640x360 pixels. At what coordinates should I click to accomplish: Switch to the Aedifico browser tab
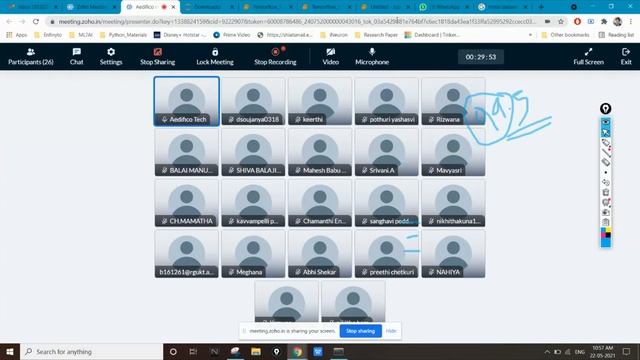tap(150, 7)
